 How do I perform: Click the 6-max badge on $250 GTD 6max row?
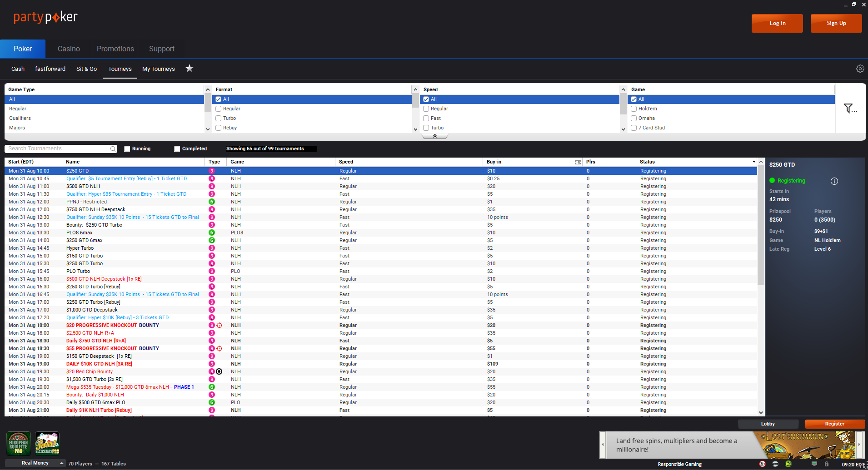point(212,241)
